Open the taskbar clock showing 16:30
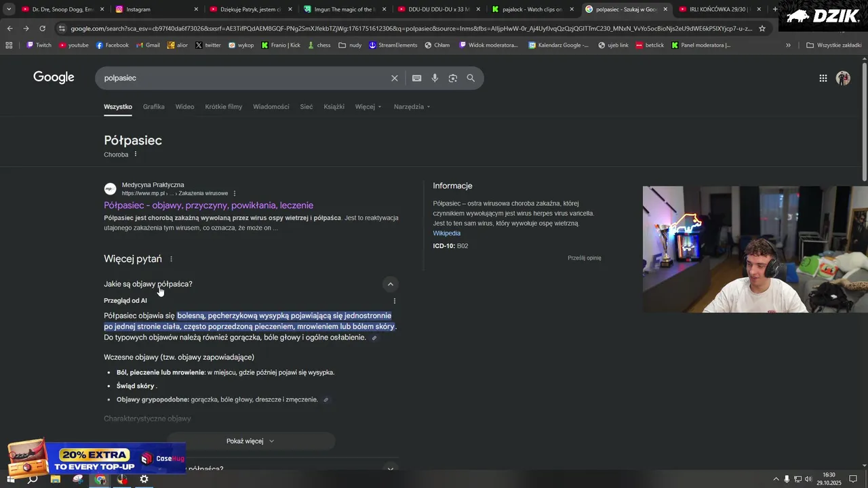Viewport: 868px width, 488px height. pos(829,479)
